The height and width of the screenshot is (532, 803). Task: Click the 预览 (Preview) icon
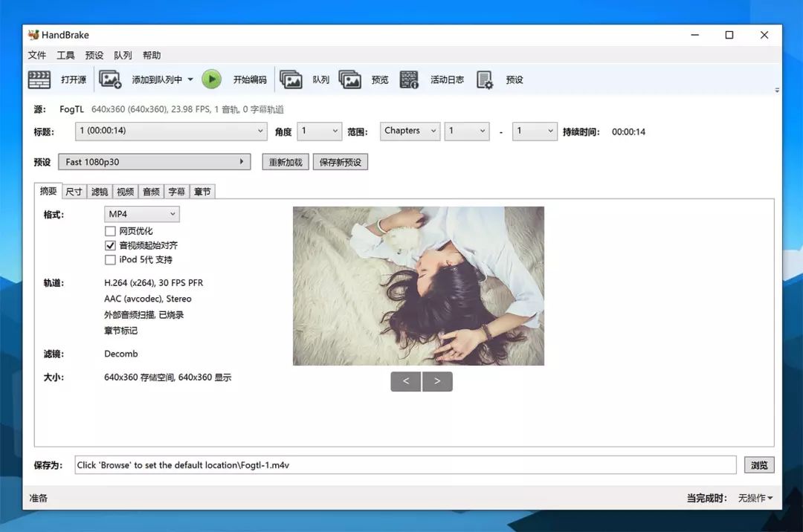[x=349, y=79]
